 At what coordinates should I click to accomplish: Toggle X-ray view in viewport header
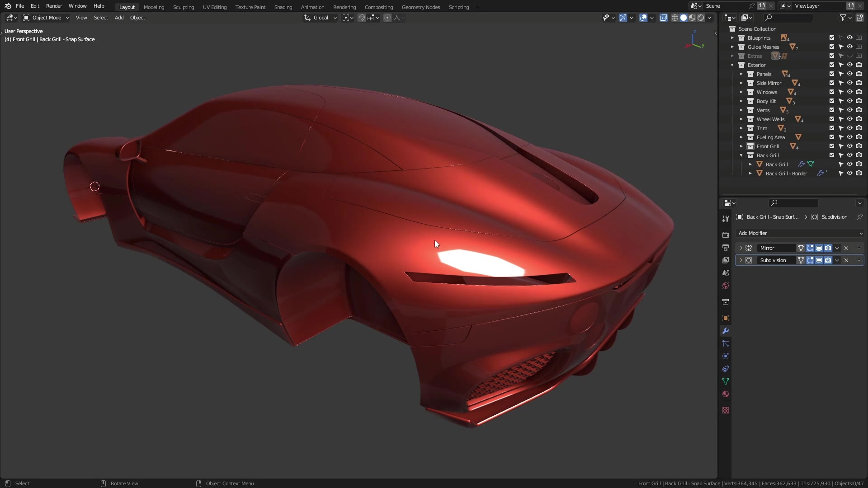[x=663, y=18]
